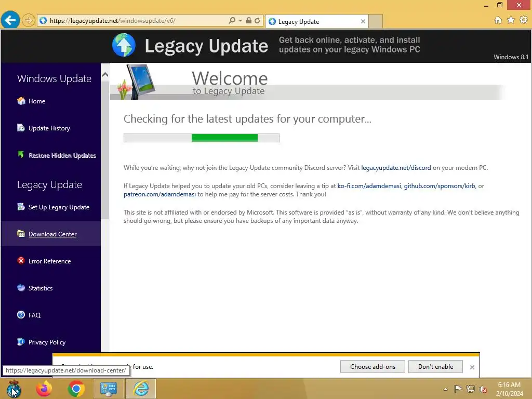Click the browser Forward arrow button
Viewport: 532px width, 399px height.
click(x=29, y=21)
